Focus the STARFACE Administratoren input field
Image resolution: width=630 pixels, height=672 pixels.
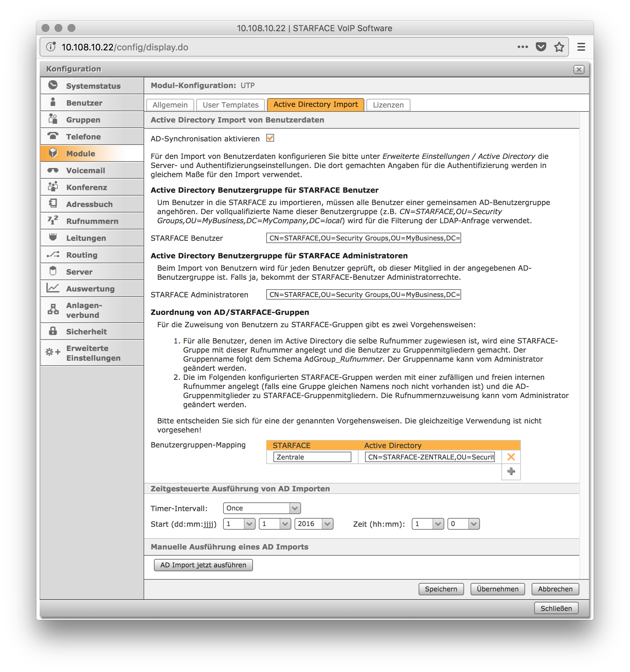(x=363, y=294)
